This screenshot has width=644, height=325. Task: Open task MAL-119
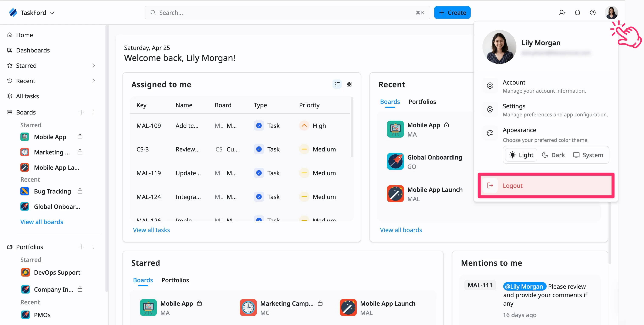pos(148,173)
